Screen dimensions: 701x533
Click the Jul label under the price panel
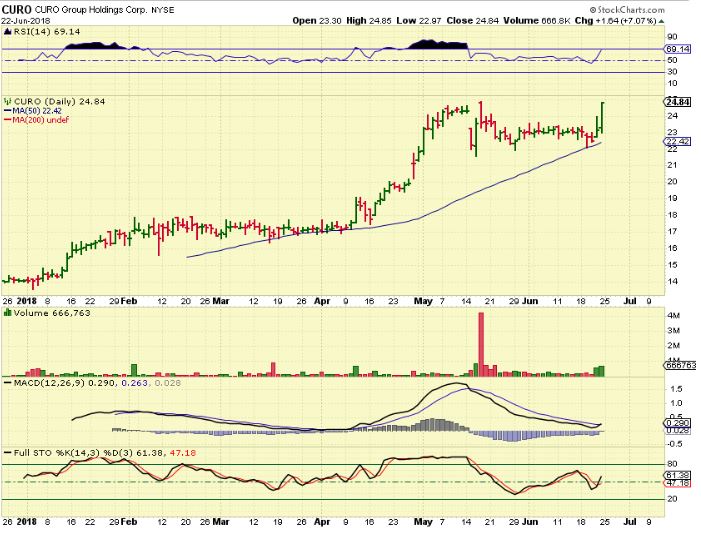630,301
